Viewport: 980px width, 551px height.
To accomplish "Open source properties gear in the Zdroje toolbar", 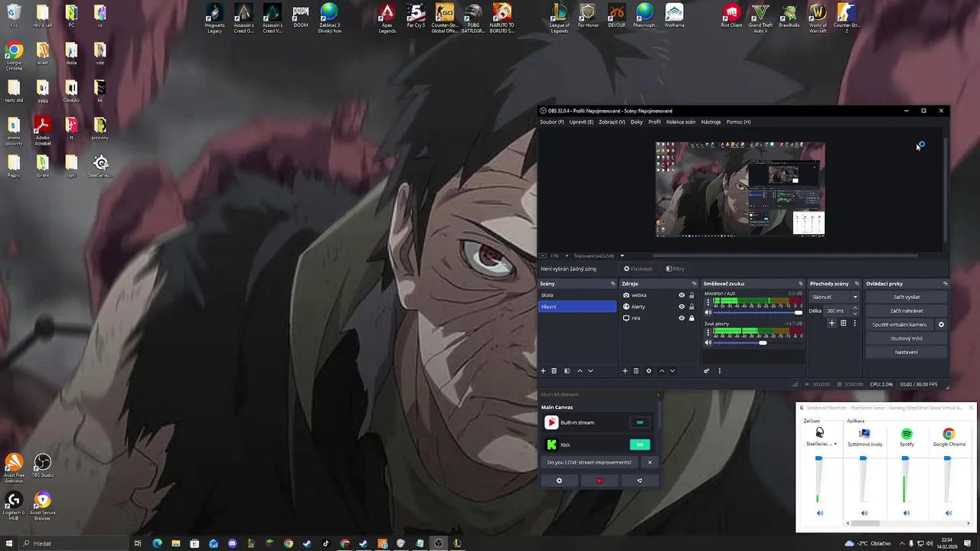I will [648, 371].
